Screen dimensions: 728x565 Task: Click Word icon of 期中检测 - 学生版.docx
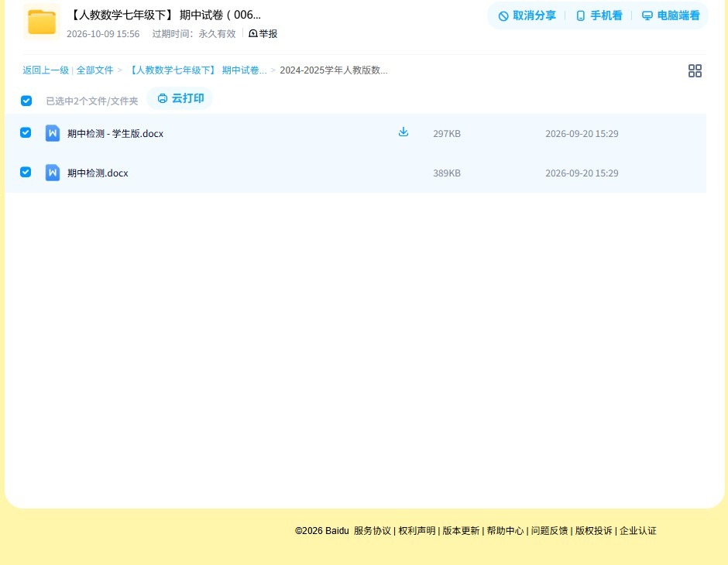pyautogui.click(x=53, y=133)
